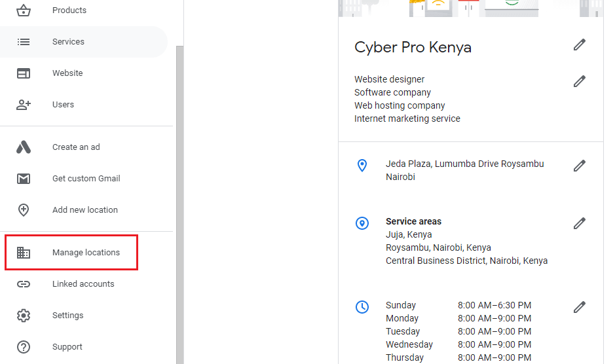Click the sidebar vertical scrollbar
This screenshot has width=615, height=364.
179,196
